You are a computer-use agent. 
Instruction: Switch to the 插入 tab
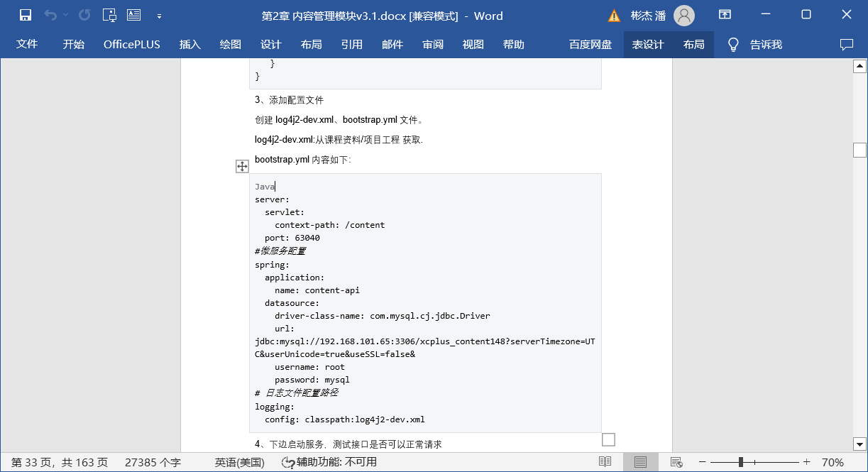[190, 44]
